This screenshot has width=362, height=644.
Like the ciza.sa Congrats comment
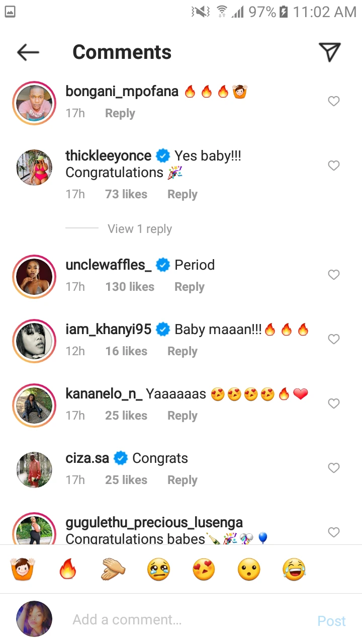coord(334,468)
